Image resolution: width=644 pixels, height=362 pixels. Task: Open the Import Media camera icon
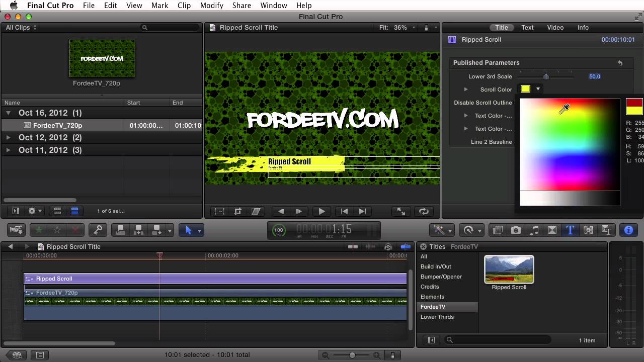(16, 230)
